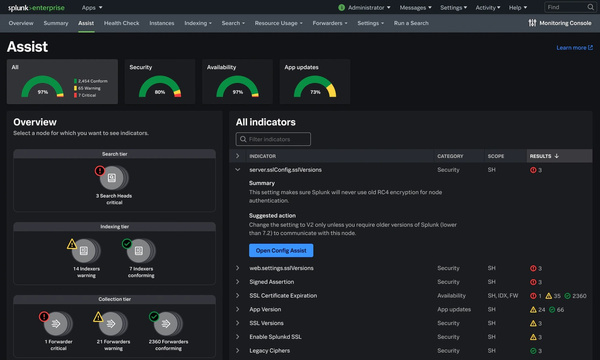This screenshot has width=600, height=360.
Task: Open the Indexing navigation dropdown
Action: (198, 23)
